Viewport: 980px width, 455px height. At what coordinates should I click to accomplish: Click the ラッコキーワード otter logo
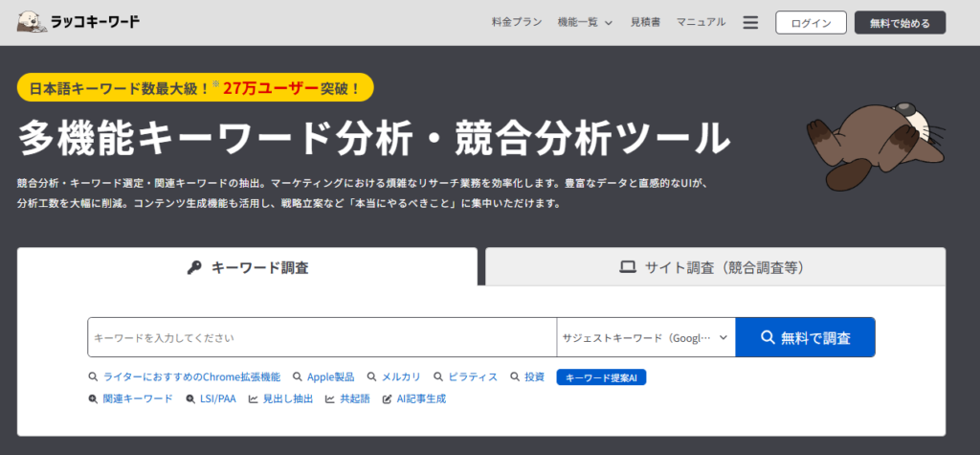click(78, 22)
